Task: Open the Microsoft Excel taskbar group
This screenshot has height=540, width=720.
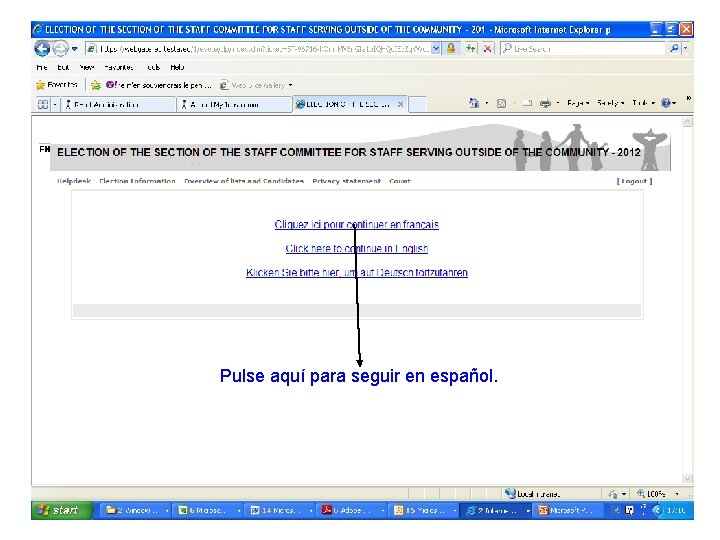Action: tap(208, 510)
